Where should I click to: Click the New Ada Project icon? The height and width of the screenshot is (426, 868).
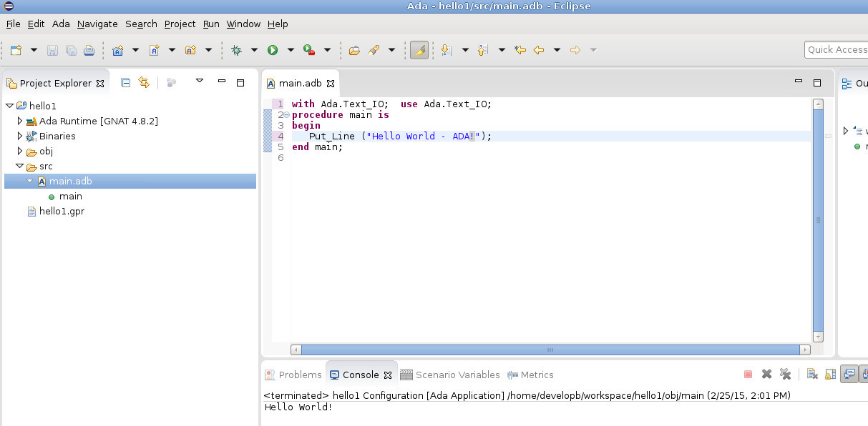pos(118,50)
